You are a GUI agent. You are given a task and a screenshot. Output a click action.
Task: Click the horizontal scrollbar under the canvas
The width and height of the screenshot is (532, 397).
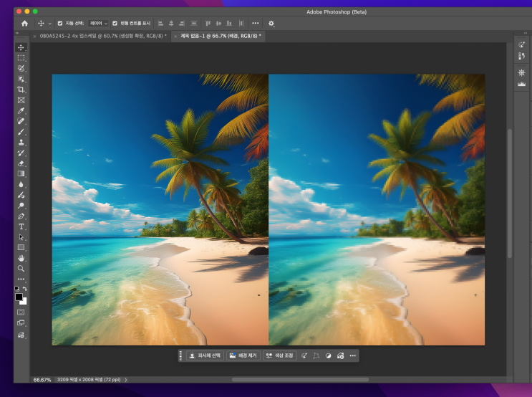click(x=300, y=380)
